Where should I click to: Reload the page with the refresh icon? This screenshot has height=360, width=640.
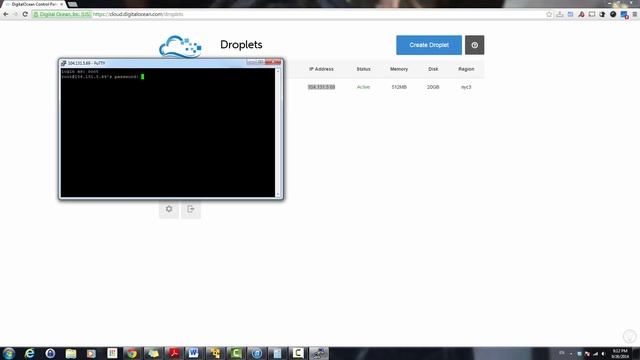(x=25, y=14)
